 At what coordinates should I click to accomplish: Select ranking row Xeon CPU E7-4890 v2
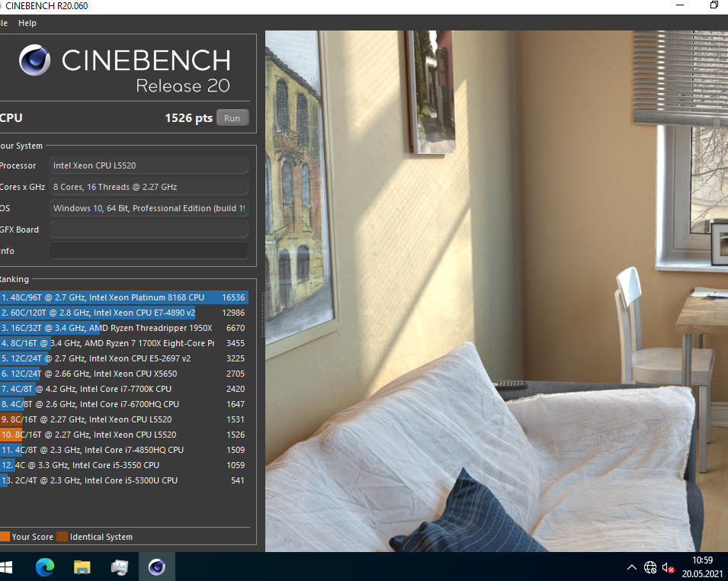click(x=124, y=313)
